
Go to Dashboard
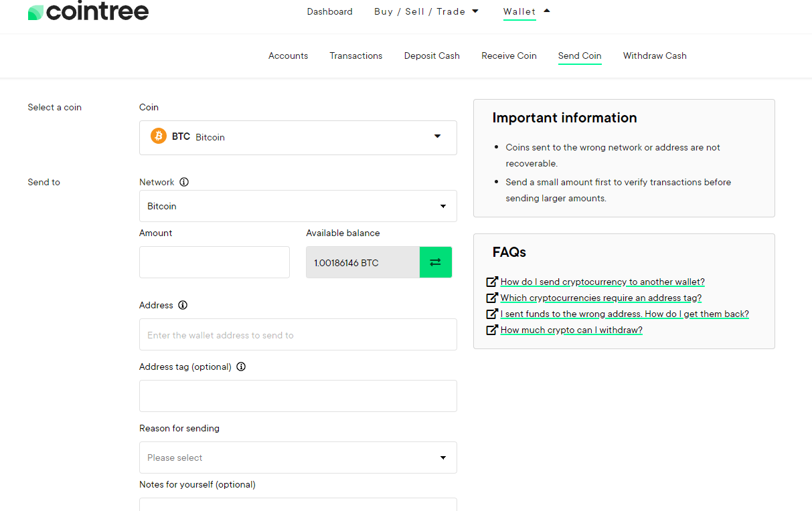pos(329,11)
